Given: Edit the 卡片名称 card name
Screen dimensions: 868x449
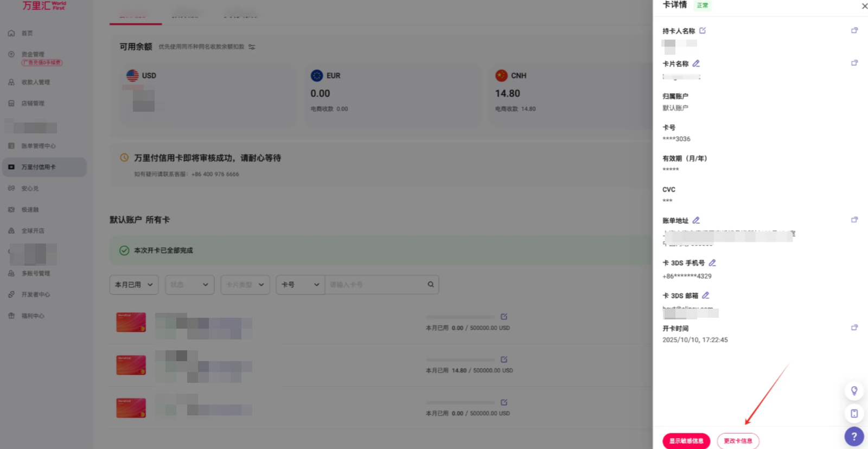Looking at the screenshot, I should coord(696,63).
